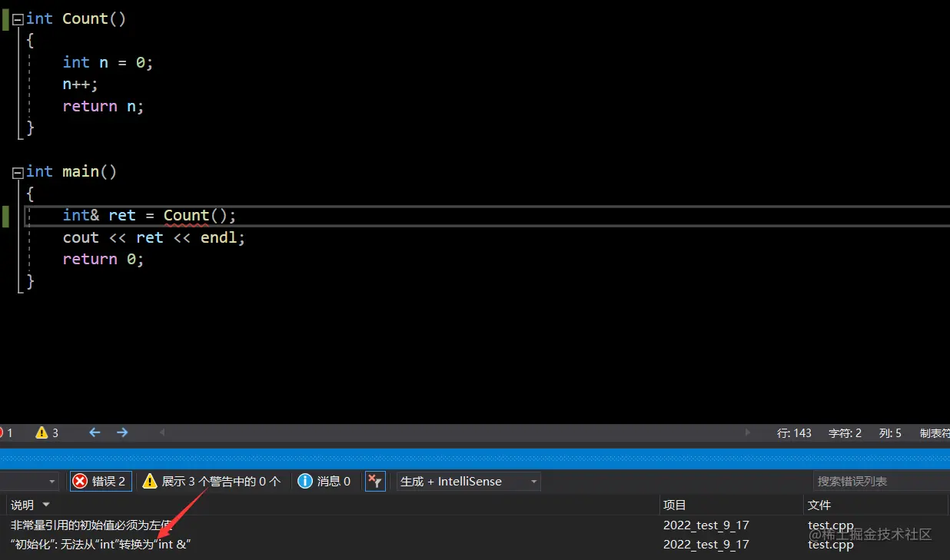Open the 说明 column filter arrow
The height and width of the screenshot is (560, 950).
point(46,505)
